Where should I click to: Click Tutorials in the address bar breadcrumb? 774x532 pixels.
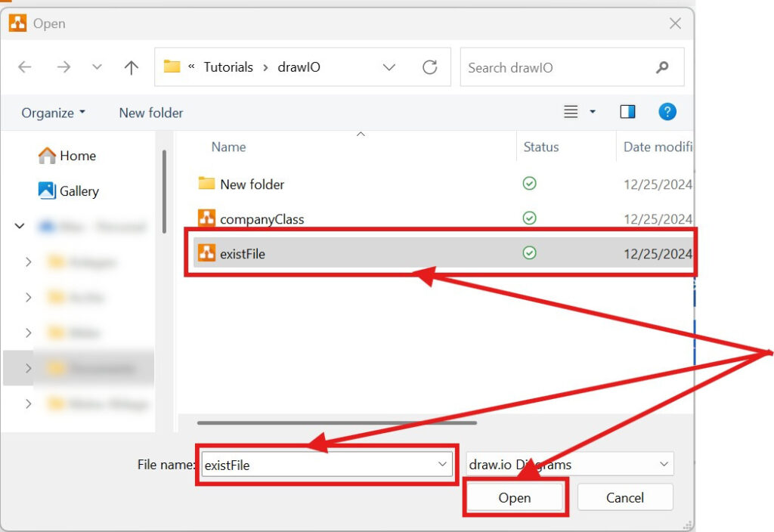pyautogui.click(x=229, y=66)
